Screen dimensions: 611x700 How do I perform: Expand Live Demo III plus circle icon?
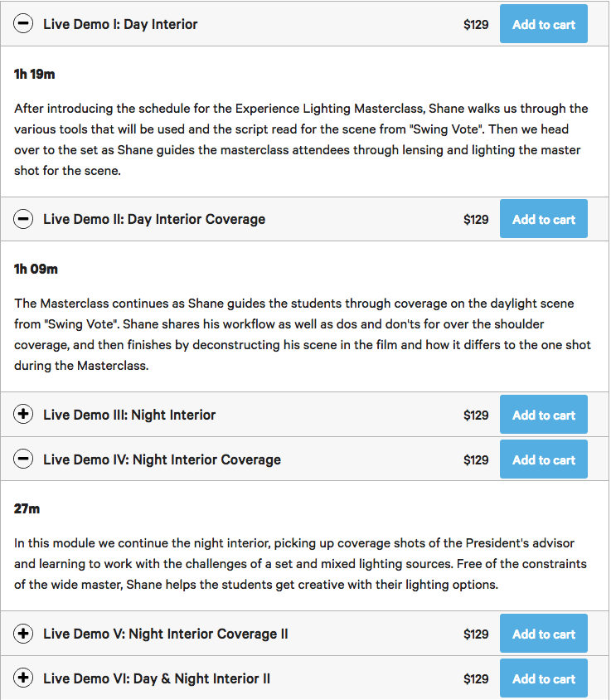coord(24,415)
